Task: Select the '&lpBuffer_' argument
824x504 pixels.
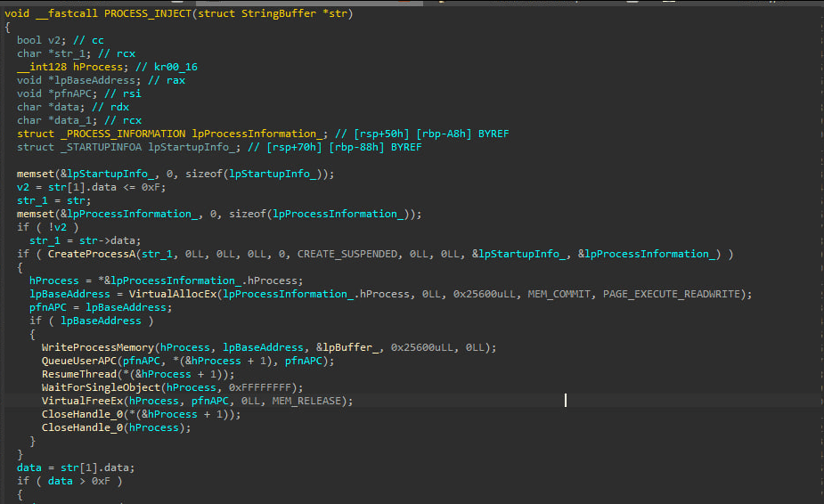Action: click(x=347, y=347)
